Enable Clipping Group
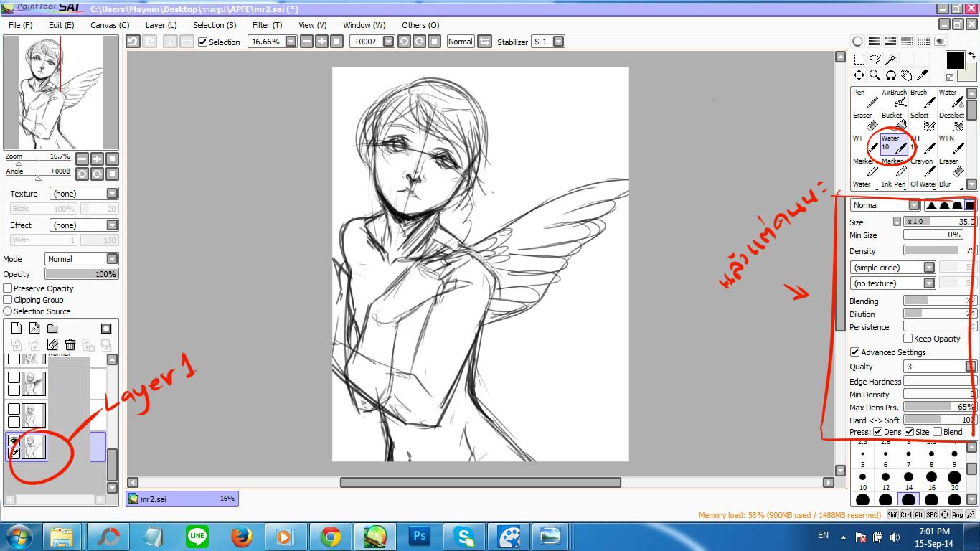 click(x=8, y=300)
